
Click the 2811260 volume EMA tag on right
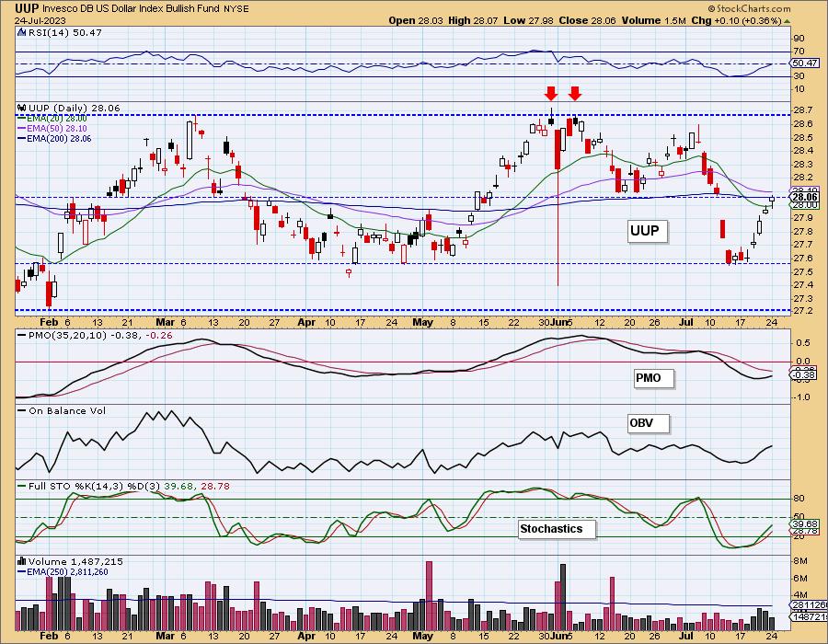(x=809, y=605)
